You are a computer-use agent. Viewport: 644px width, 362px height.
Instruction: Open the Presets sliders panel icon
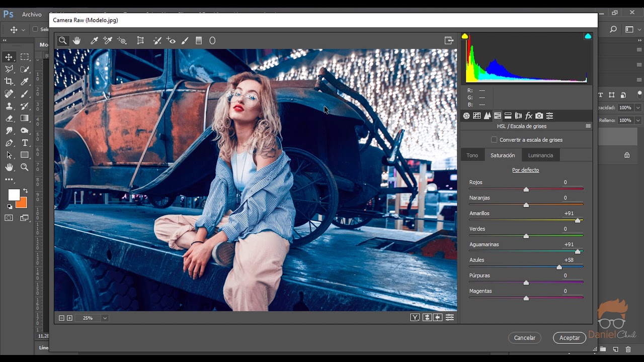[x=550, y=116]
